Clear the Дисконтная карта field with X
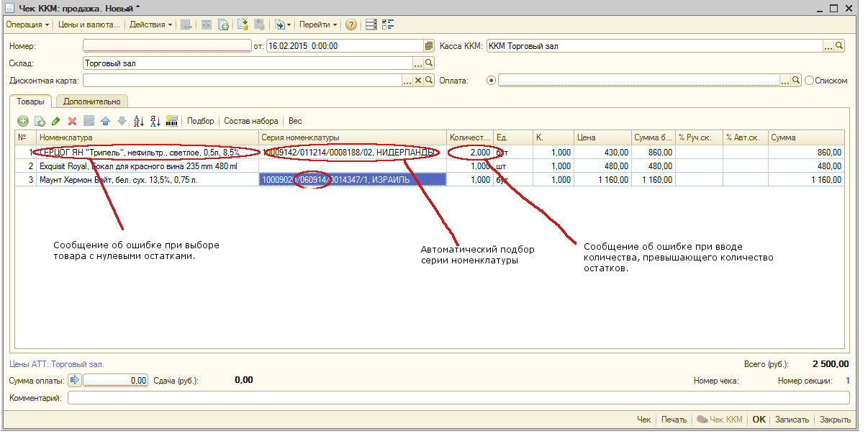Image resolution: width=868 pixels, height=439 pixels. click(418, 81)
